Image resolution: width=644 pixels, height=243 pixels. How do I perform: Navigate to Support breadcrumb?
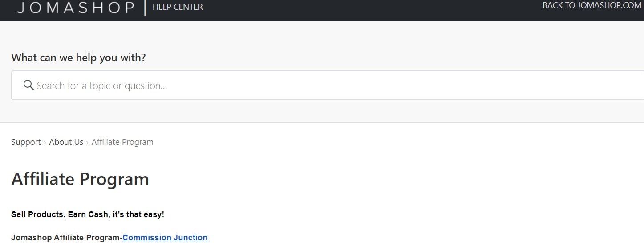[26, 142]
